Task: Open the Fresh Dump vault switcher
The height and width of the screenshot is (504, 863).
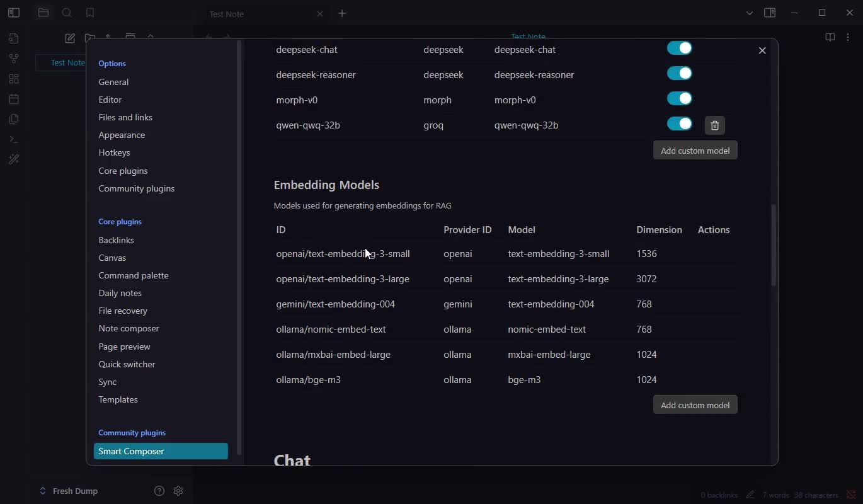Action: pyautogui.click(x=69, y=491)
